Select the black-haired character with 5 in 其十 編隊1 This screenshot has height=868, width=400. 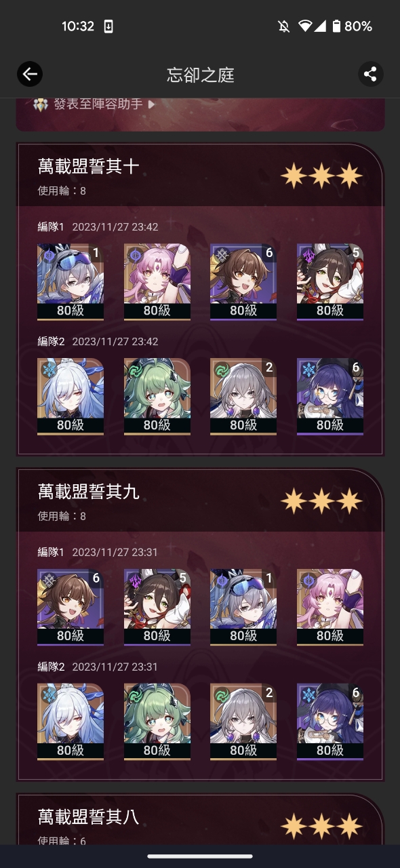pyautogui.click(x=330, y=282)
